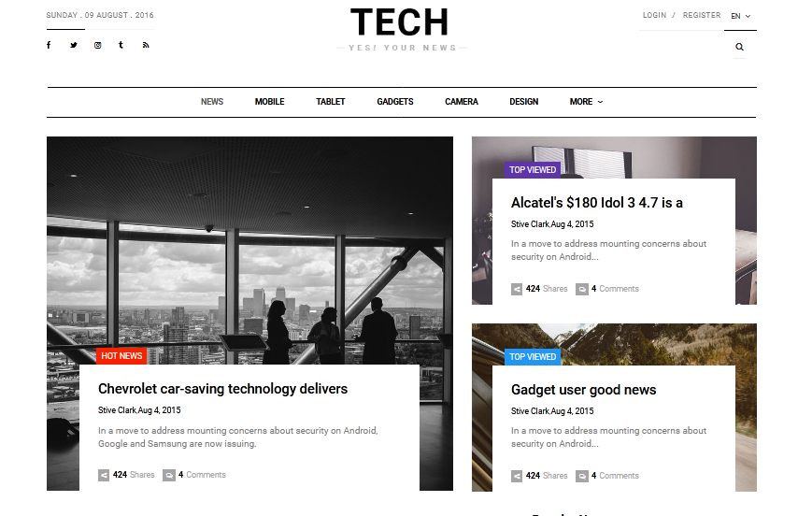
Task: Click comments icon on Alcatel article
Action: click(582, 289)
